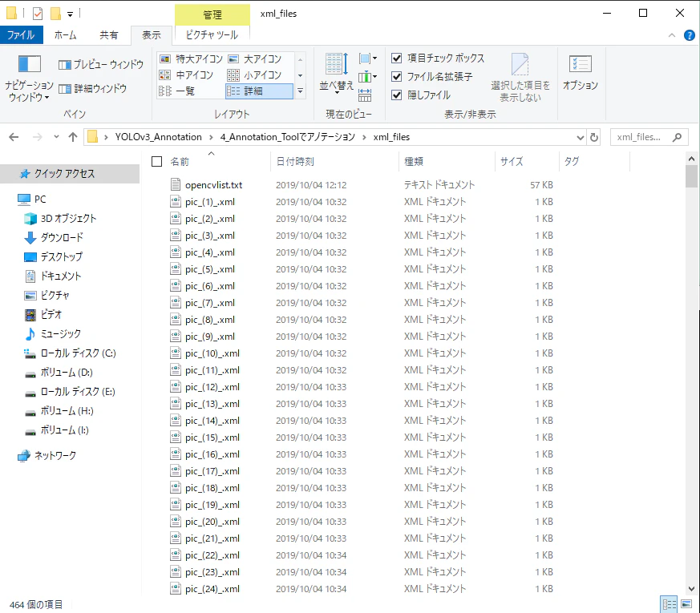Click Size all columns to fit icon

click(x=365, y=95)
